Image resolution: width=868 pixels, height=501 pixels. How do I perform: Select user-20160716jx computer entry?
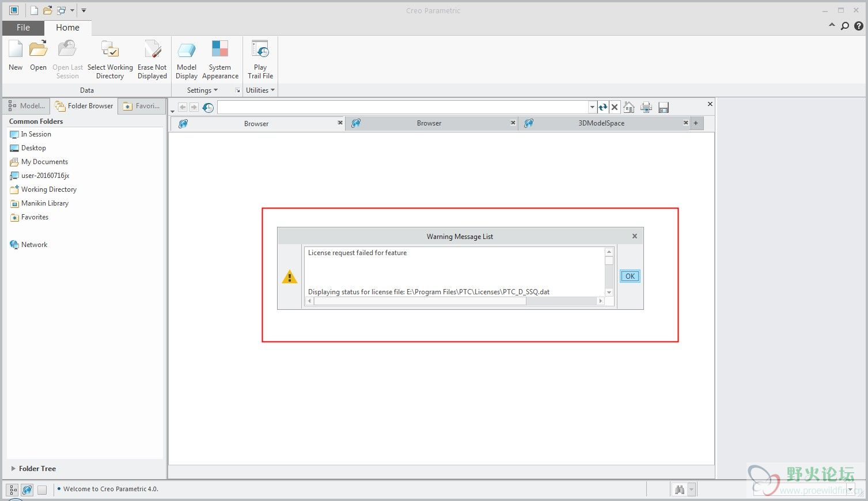coord(40,176)
